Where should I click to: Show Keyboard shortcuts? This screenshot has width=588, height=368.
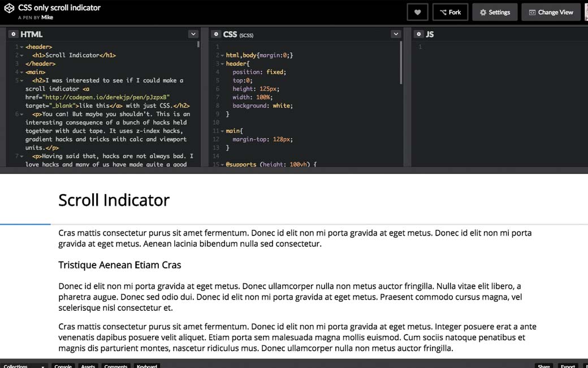[x=146, y=366]
